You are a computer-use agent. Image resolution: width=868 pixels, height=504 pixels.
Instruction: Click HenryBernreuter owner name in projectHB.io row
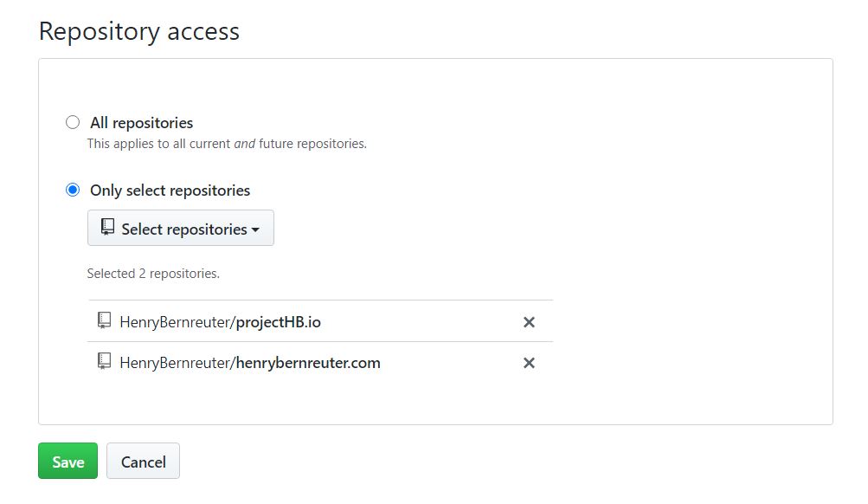point(174,322)
